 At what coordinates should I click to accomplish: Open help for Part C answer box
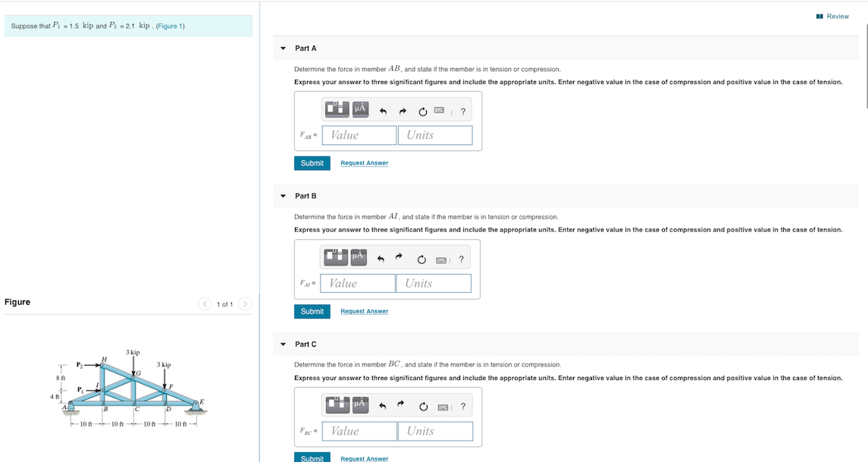coord(462,407)
